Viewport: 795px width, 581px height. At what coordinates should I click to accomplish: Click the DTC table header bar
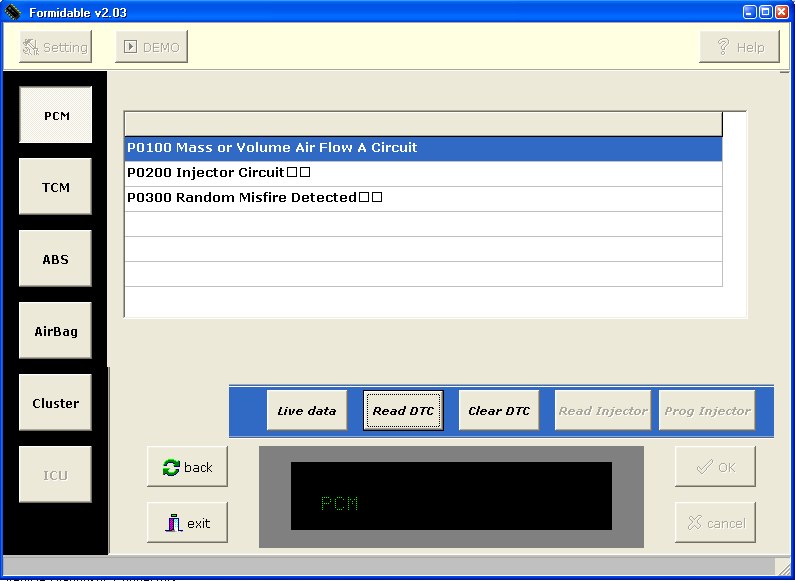(x=422, y=124)
